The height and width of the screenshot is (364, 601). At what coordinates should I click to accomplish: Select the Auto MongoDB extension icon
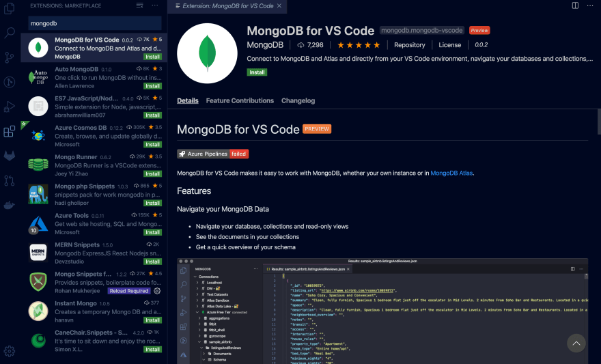pyautogui.click(x=38, y=77)
